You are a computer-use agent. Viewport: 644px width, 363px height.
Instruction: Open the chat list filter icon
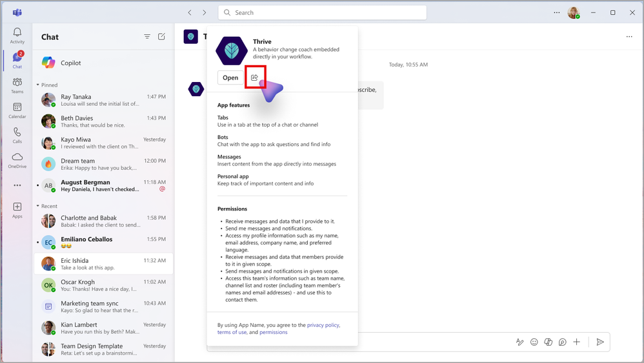click(x=147, y=37)
